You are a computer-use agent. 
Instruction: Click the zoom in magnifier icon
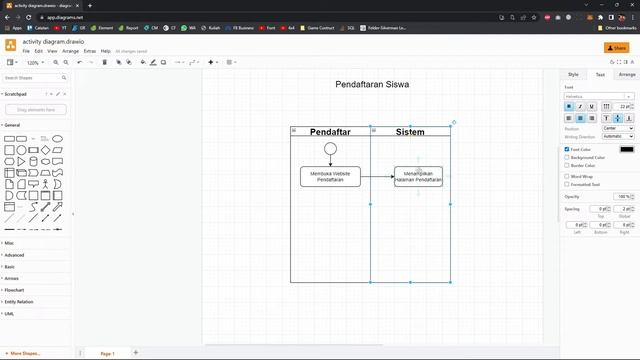click(x=56, y=62)
